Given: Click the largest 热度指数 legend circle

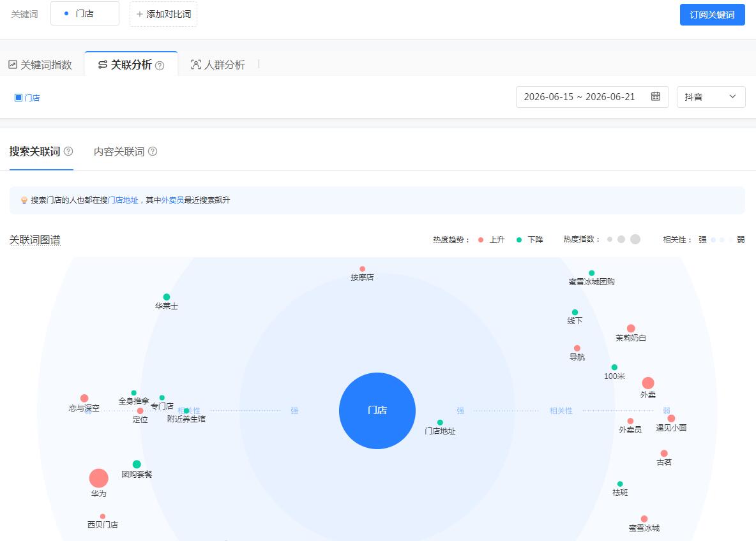Looking at the screenshot, I should (x=635, y=239).
